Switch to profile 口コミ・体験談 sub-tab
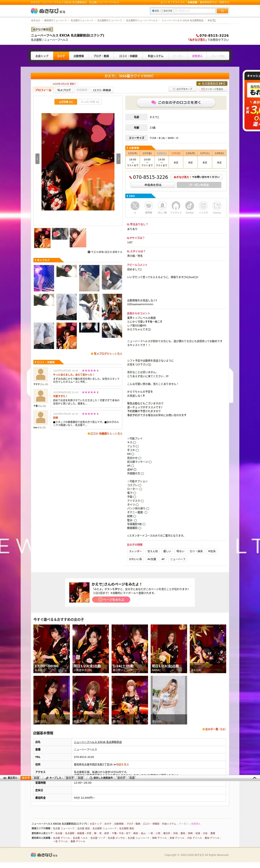260x868 pixels. (102, 90)
